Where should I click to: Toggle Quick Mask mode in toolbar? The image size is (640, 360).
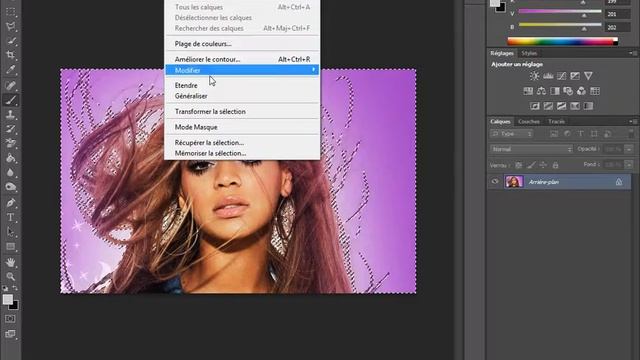click(10, 319)
